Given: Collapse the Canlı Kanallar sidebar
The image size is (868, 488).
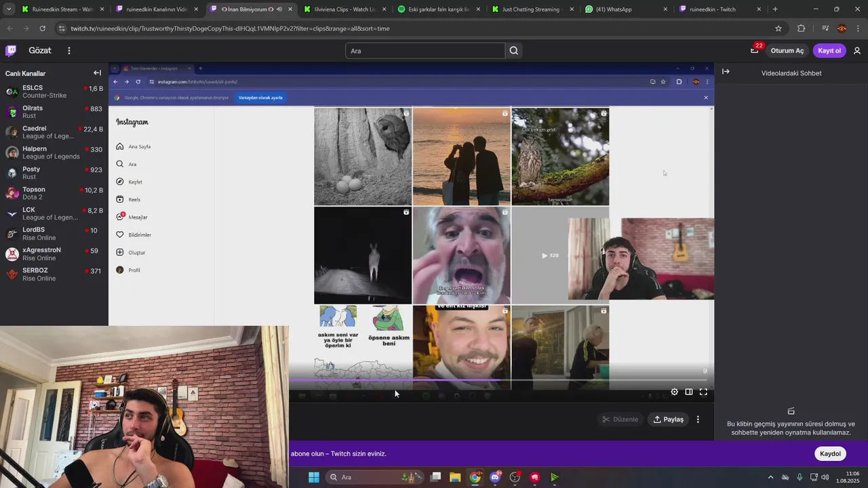Looking at the screenshot, I should pos(97,73).
